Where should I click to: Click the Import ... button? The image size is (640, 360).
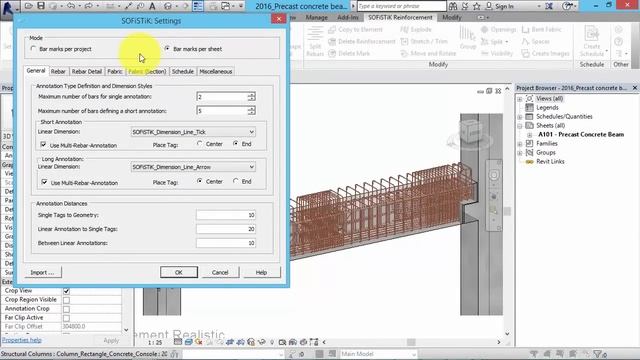pos(42,272)
